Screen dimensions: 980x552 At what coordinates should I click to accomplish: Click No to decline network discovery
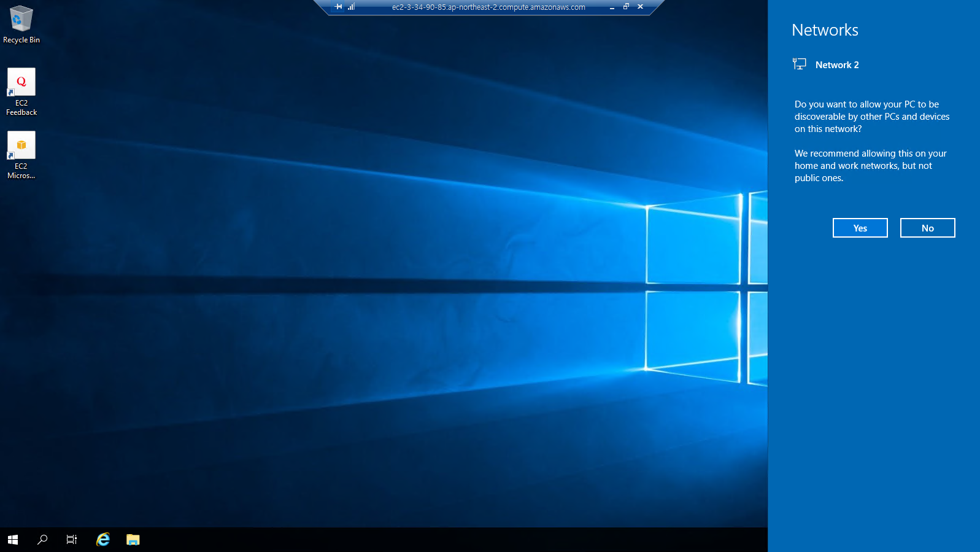coord(927,228)
